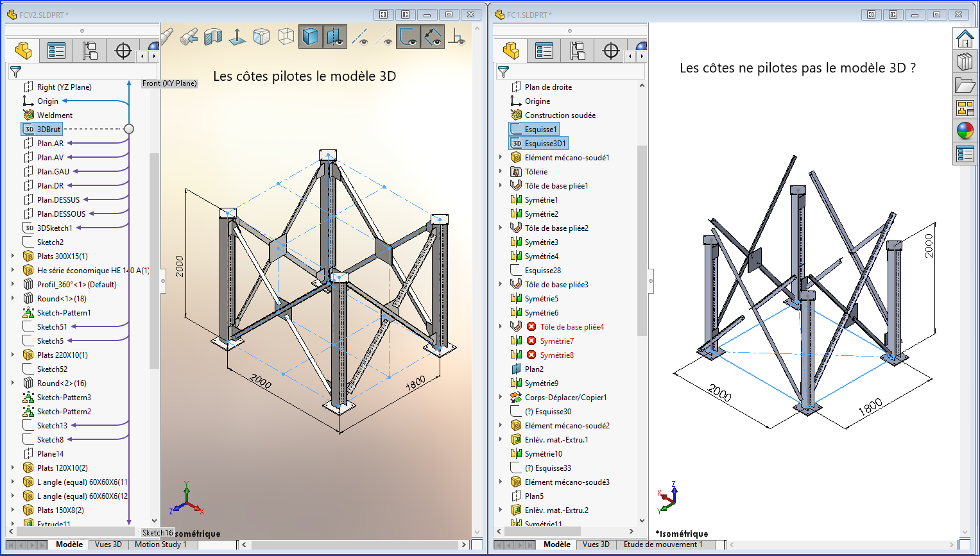Image resolution: width=980 pixels, height=556 pixels.
Task: Expand Elément mécano-soudé1 node
Action: pyautogui.click(x=501, y=157)
